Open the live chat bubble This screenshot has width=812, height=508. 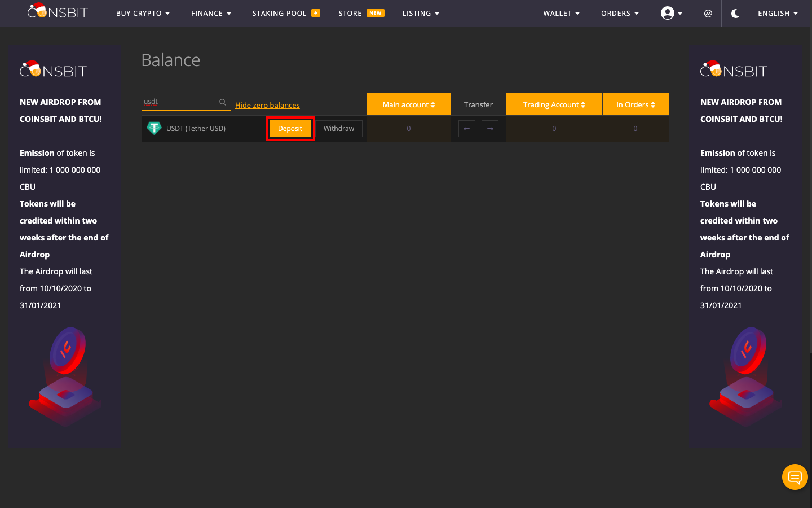point(795,477)
